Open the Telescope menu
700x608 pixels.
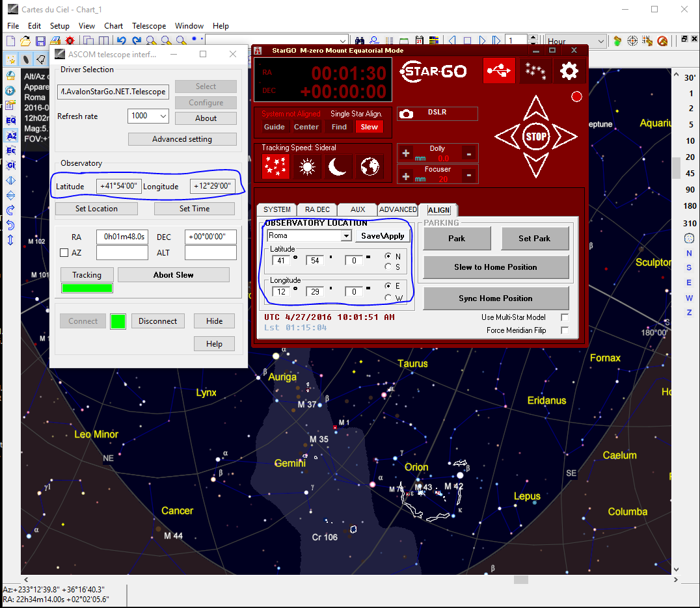tap(149, 26)
